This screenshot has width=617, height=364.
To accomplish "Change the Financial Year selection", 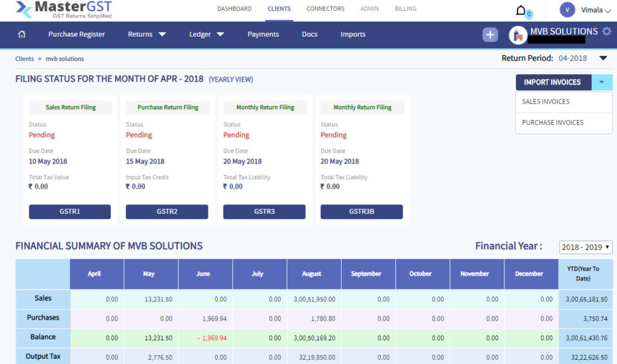I will pos(585,246).
